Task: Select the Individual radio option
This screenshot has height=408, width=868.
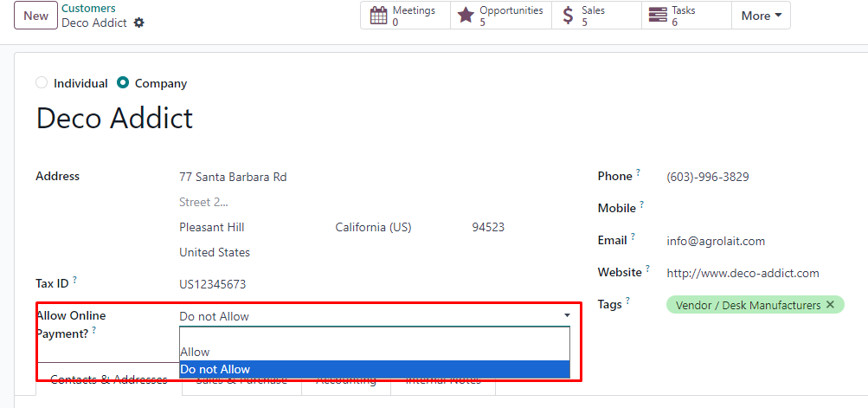Action: (42, 83)
